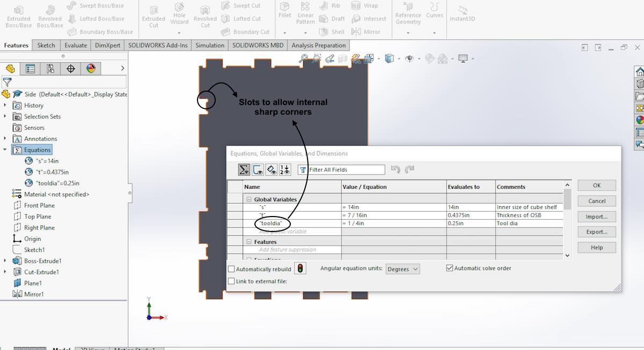Click the OK button in Equations dialog
This screenshot has width=644, height=350.
596,185
